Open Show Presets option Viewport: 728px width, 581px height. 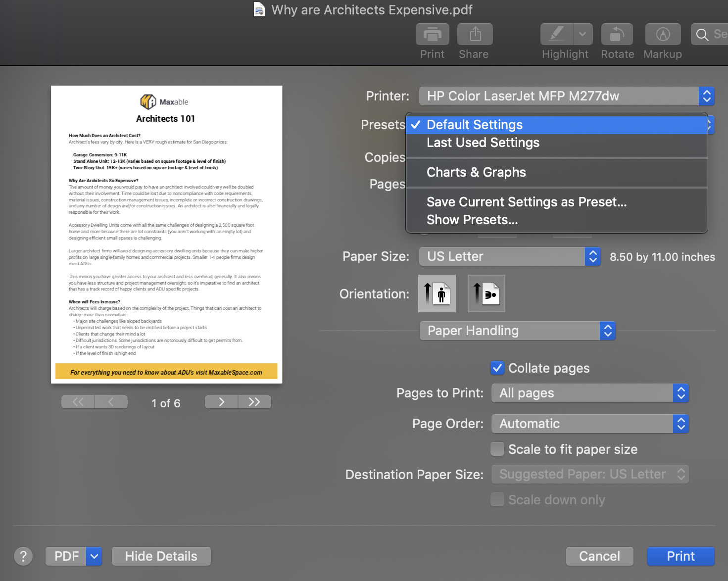tap(557, 220)
